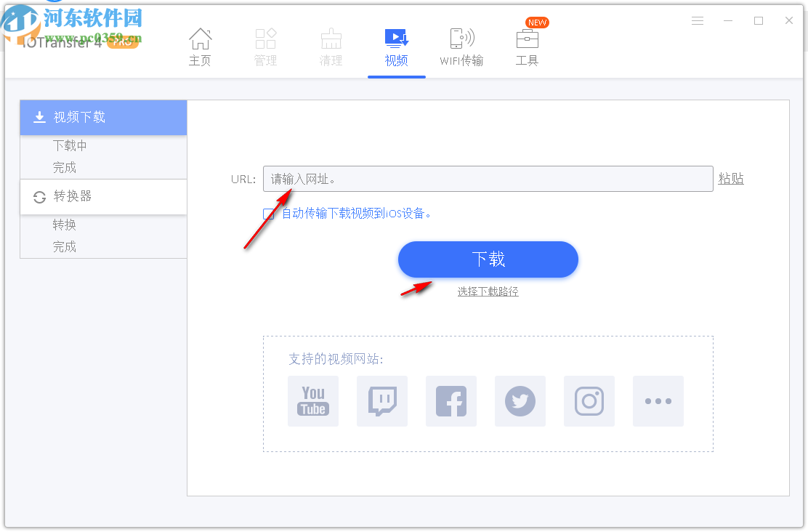Enable 自动传输下载视频到iOS设备 checkbox
The width and height of the screenshot is (808, 532).
coord(269,213)
